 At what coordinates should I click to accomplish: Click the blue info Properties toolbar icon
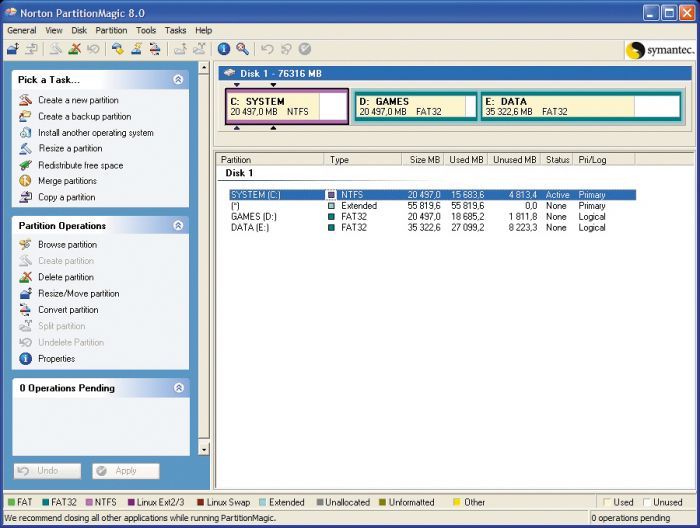pyautogui.click(x=224, y=49)
